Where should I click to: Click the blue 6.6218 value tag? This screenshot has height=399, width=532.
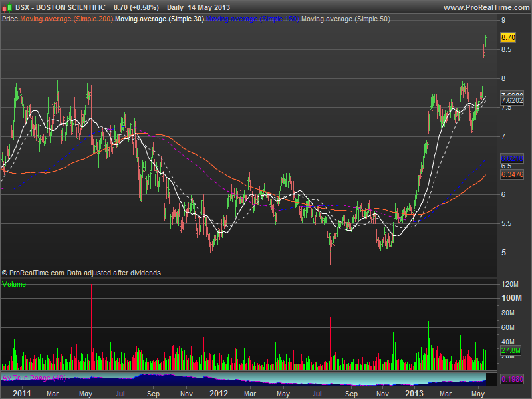coord(512,158)
